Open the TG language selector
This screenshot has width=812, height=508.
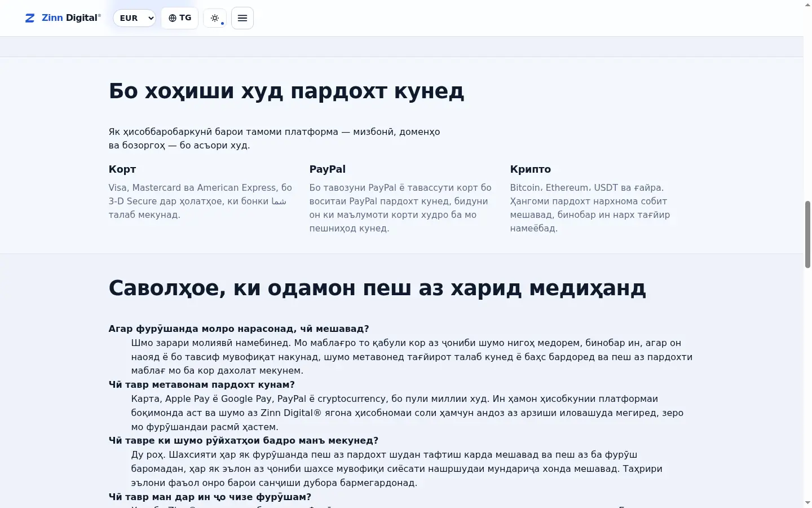180,18
